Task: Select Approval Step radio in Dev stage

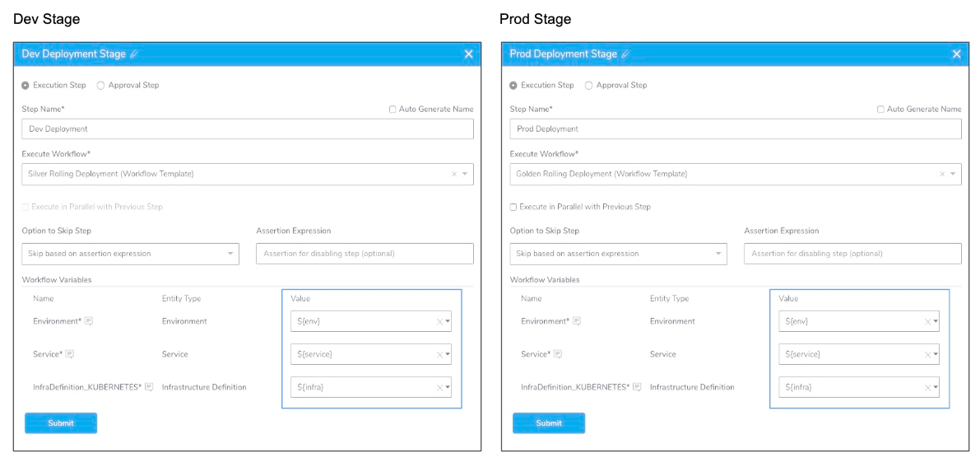Action: pos(100,85)
